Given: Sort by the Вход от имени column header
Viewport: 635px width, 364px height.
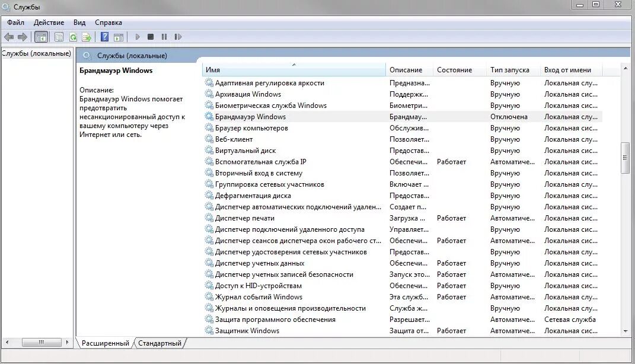Looking at the screenshot, I should 571,69.
